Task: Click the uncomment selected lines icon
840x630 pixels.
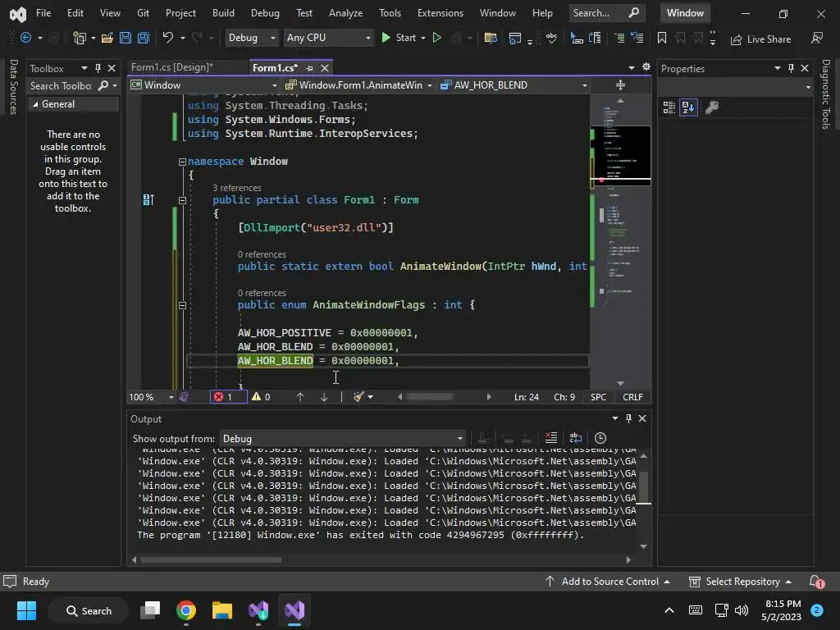Action: click(637, 38)
